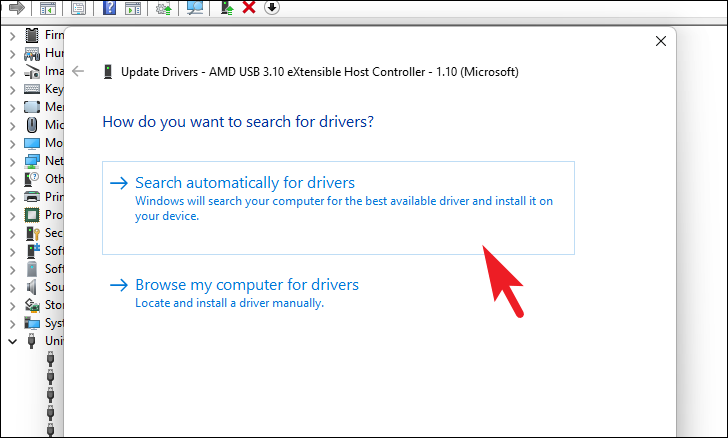The width and height of the screenshot is (728, 438).
Task: Expand the Imaging devices (Ima) node
Action: (x=13, y=72)
